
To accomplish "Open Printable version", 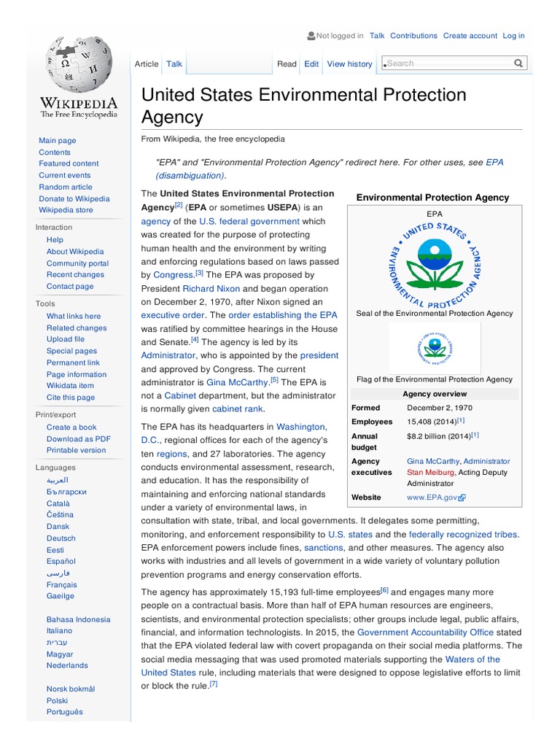I will pyautogui.click(x=76, y=450).
